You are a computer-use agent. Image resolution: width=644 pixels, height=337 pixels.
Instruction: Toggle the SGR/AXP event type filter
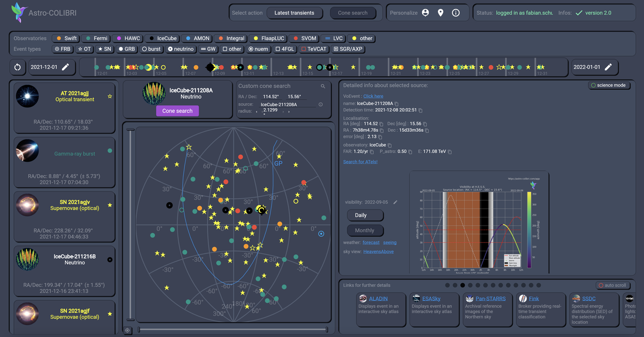point(348,49)
